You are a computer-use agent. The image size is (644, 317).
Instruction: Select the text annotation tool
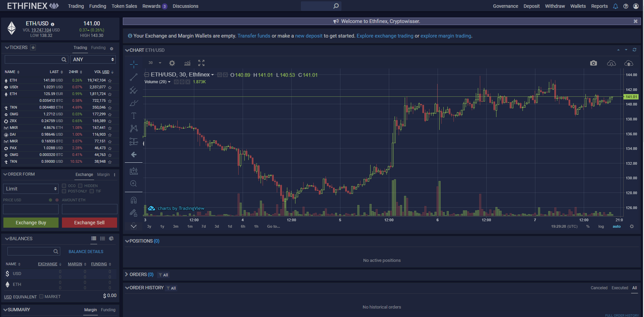click(134, 116)
